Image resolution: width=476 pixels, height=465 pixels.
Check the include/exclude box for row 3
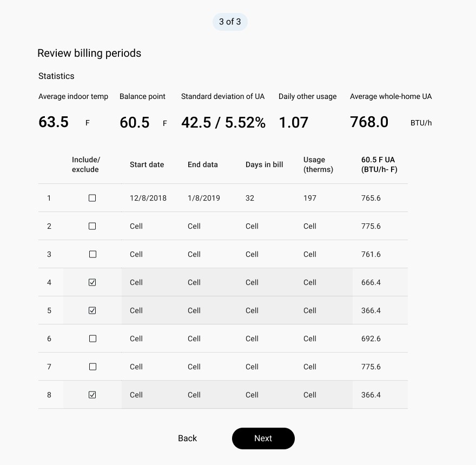[x=92, y=254]
